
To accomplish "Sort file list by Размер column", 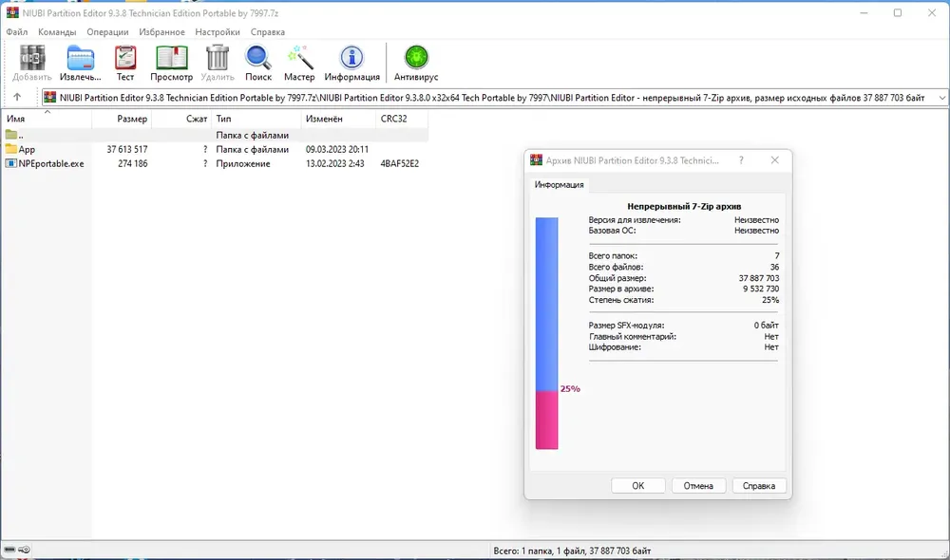I will coord(122,119).
